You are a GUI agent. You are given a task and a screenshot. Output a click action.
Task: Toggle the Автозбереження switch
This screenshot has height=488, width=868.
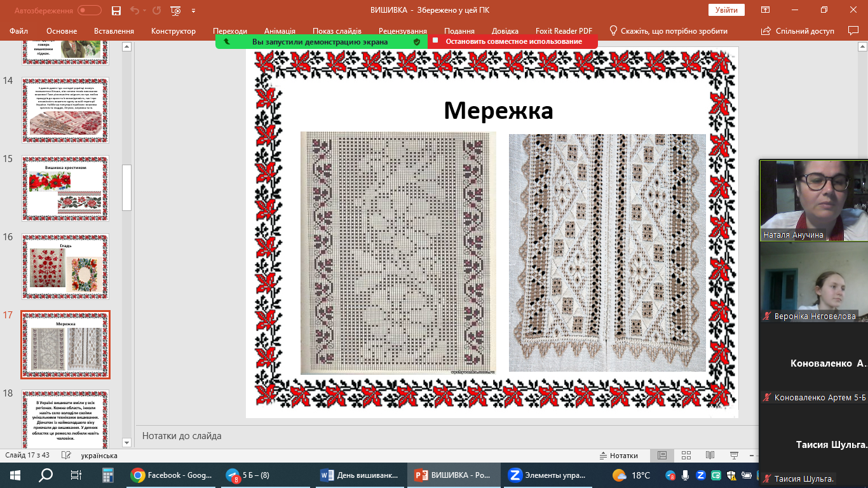90,10
